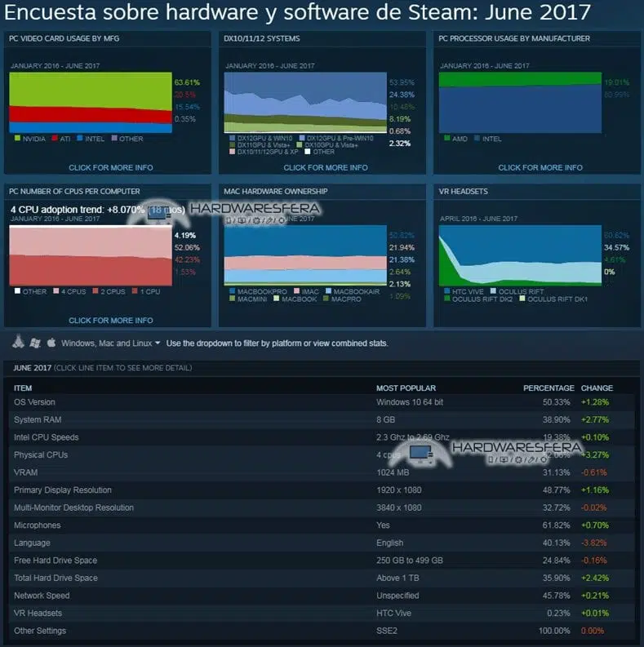
Task: Open the Multi-Monitor Desktop Resolution line item
Action: [321, 507]
